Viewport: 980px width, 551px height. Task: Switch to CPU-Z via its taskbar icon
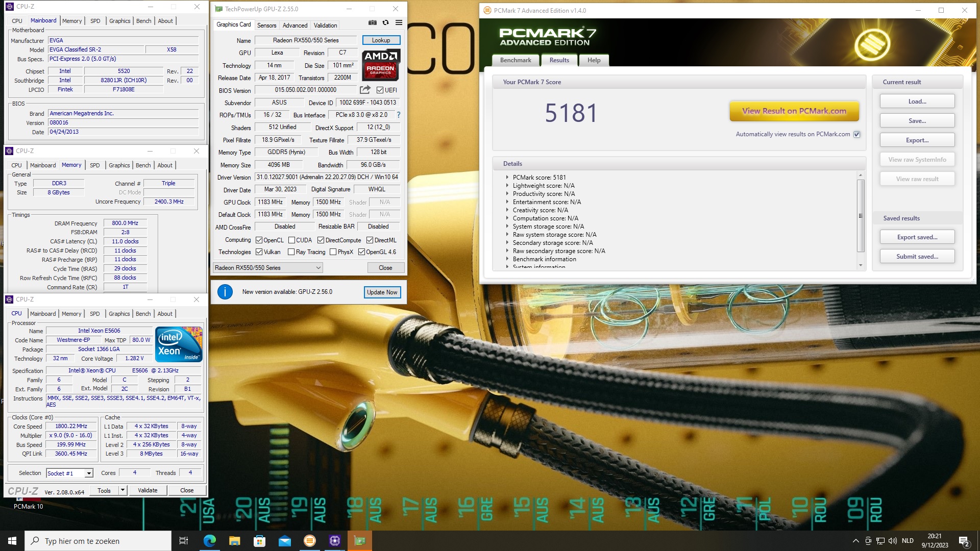[335, 541]
